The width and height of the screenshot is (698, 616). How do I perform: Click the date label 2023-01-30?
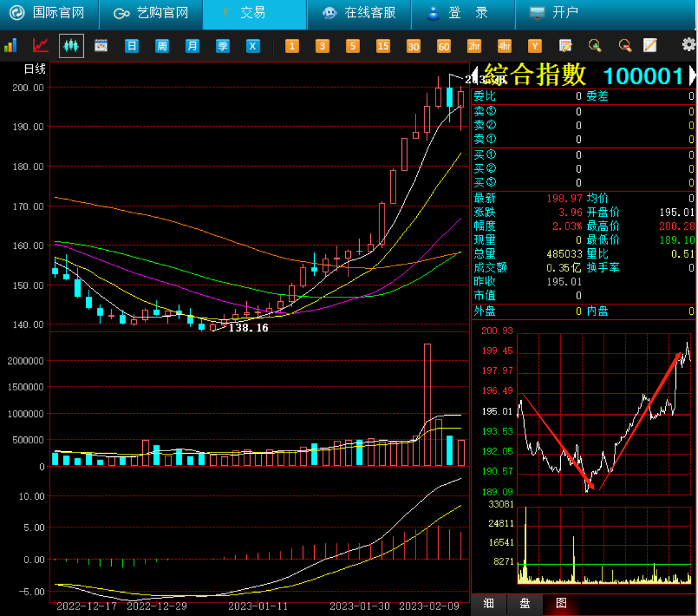(x=360, y=606)
